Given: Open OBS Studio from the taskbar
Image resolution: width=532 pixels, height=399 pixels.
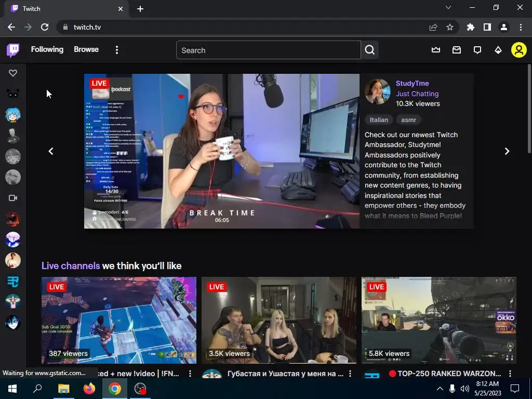Looking at the screenshot, I should click(140, 389).
